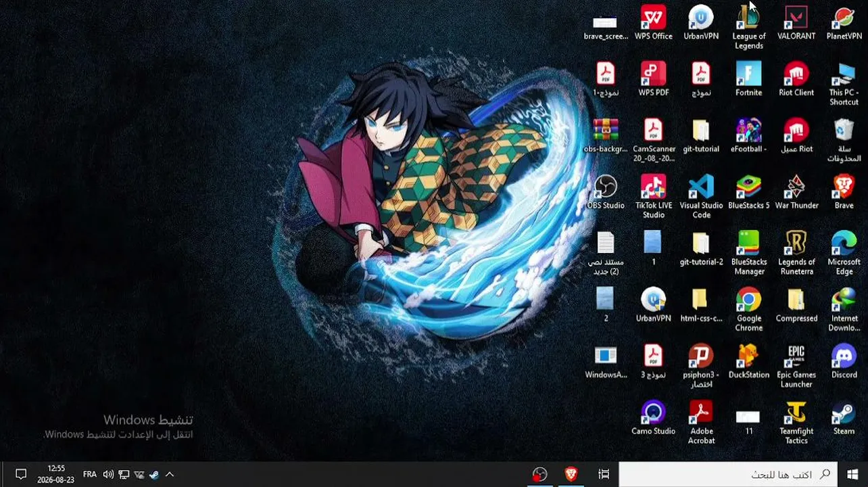Launch League of Legends from the desktop
Image resolution: width=868 pixels, height=487 pixels.
coord(748,27)
